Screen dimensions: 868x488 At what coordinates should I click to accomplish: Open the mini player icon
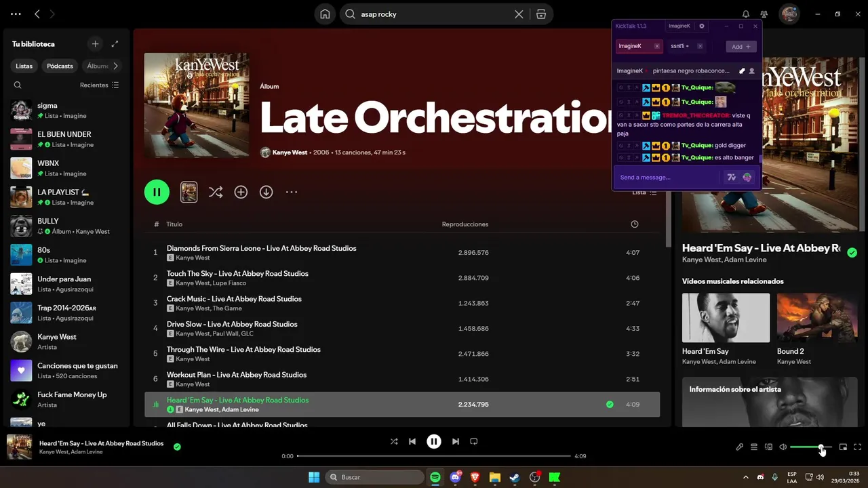point(843,447)
